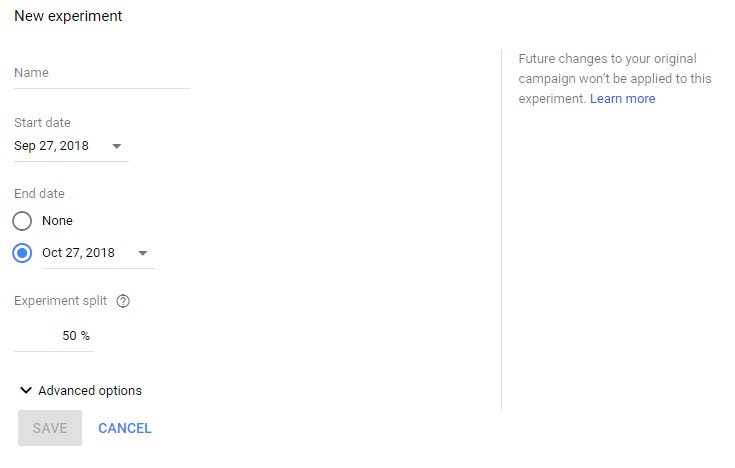Open the Learn more link
This screenshot has height=468, width=735.
click(x=622, y=99)
